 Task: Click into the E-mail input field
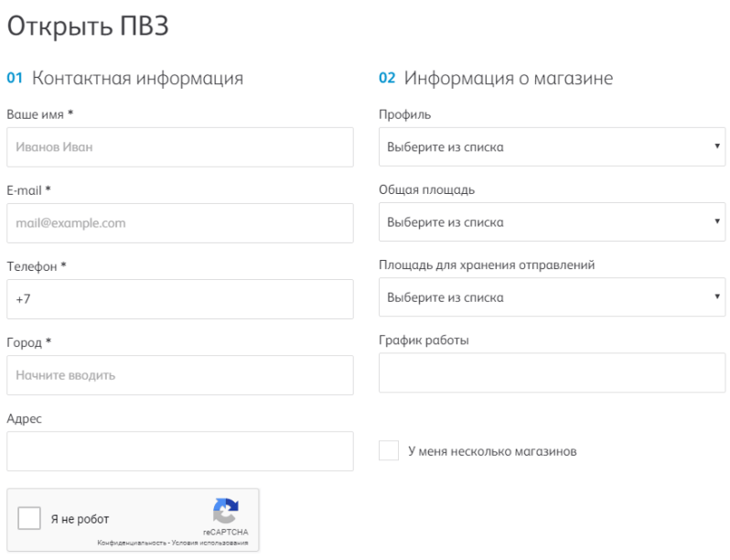[179, 222]
